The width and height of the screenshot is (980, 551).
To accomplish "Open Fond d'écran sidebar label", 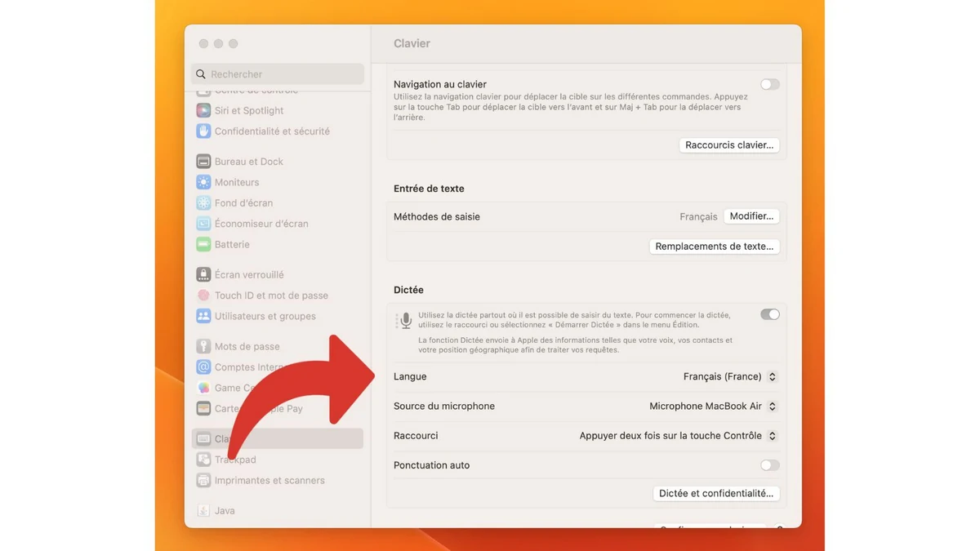I will (243, 202).
